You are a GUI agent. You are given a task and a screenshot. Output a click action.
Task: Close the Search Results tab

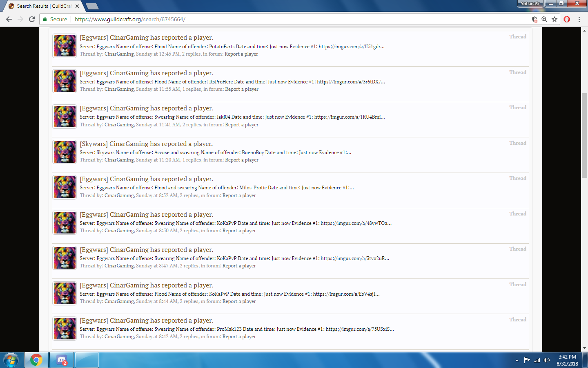point(77,6)
